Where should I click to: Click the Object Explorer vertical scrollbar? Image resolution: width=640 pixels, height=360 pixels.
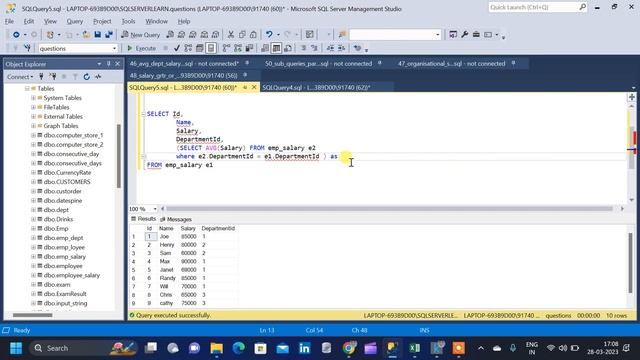(119, 156)
